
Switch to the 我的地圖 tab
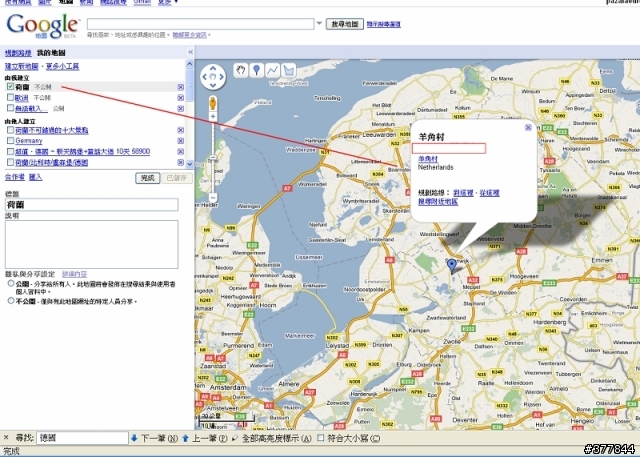point(51,53)
